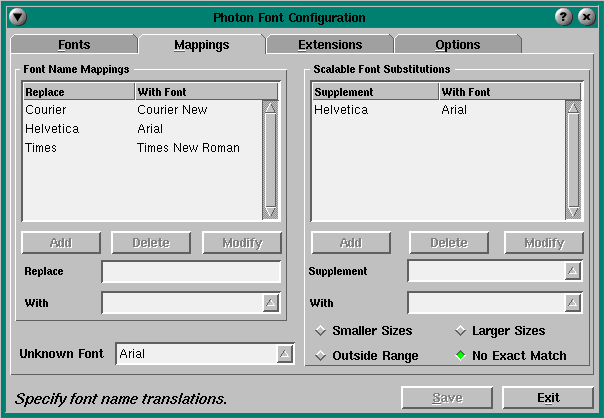Expand the Unknown Font dropdown

click(x=285, y=353)
